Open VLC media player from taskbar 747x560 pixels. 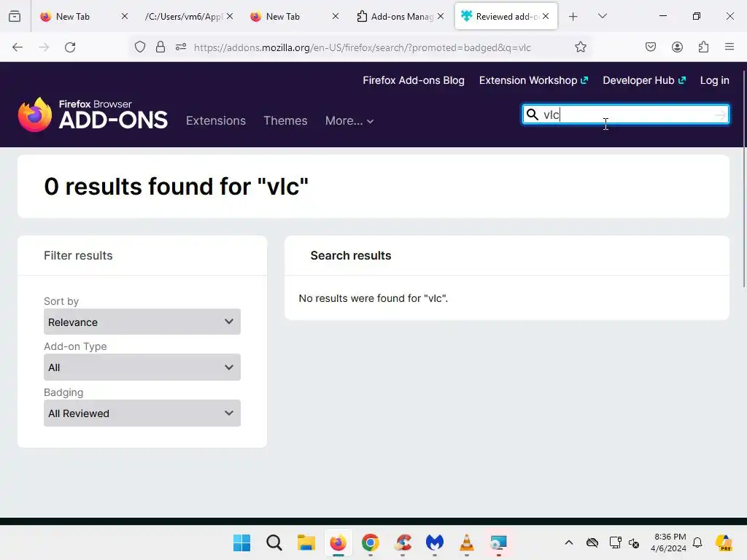click(466, 542)
